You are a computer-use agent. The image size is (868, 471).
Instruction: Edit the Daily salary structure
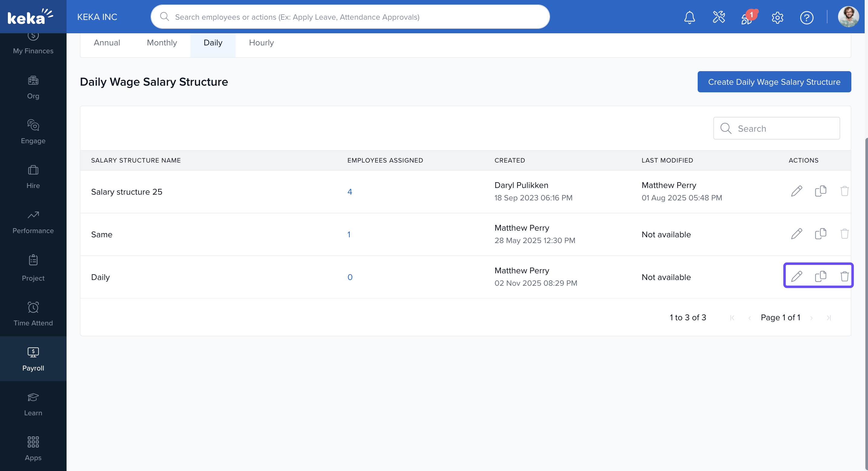[x=796, y=276]
